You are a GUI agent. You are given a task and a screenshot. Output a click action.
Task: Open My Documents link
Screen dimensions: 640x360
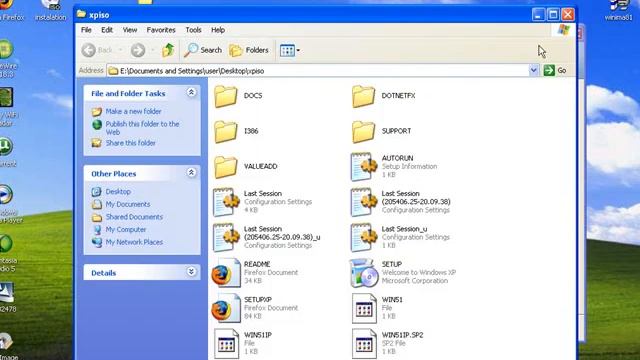click(x=128, y=204)
